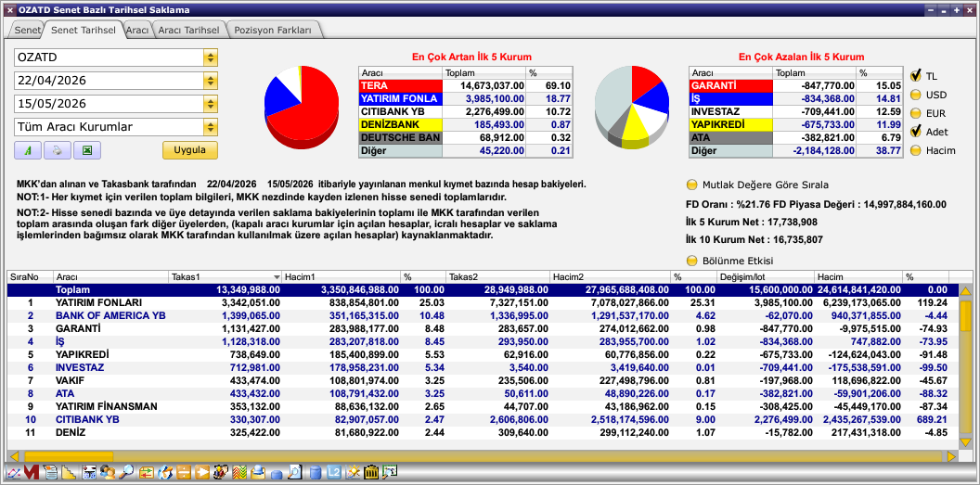The image size is (980, 485).
Task: Open the document magnifier preview icon
Action: tap(295, 473)
